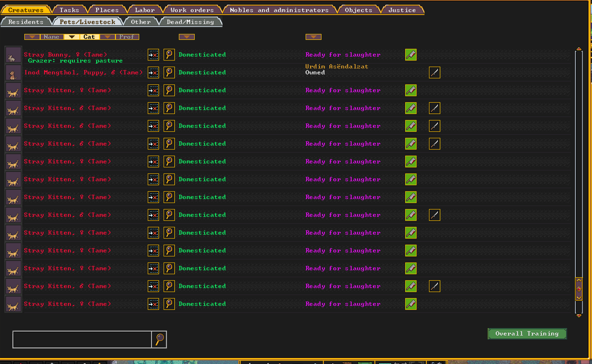Switch to the Work orders tab
This screenshot has width=592, height=364.
192,10
